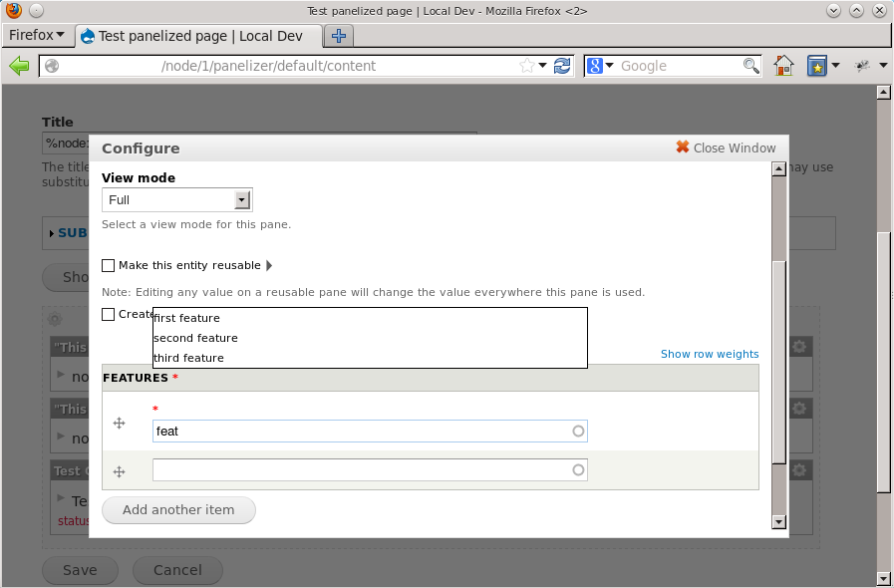The height and width of the screenshot is (588, 894).
Task: Click the red X Close Window icon
Action: 682,147
